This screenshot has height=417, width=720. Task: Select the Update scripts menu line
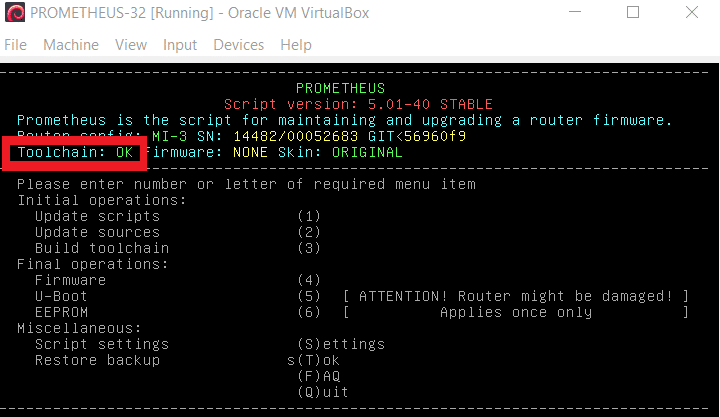[x=97, y=216]
